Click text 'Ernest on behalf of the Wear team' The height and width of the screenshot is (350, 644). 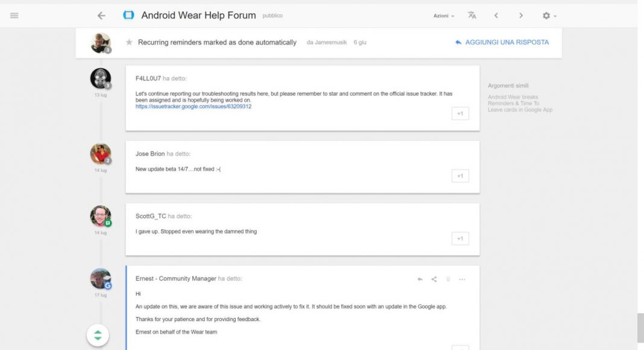point(176,332)
